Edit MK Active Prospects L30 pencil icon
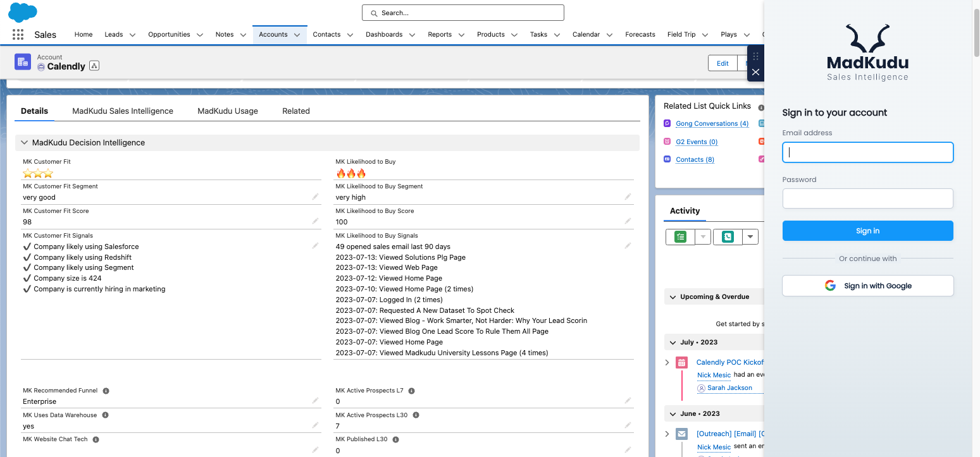This screenshot has height=457, width=980. [628, 425]
